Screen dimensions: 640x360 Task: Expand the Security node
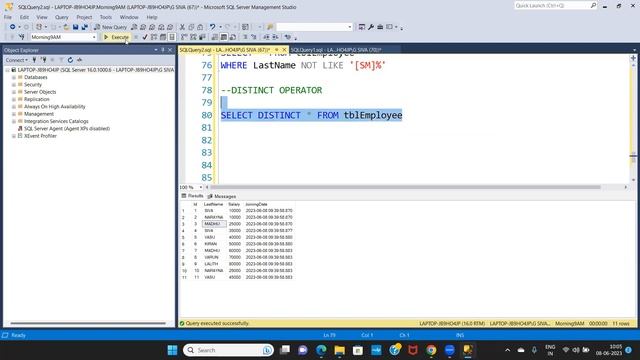pos(14,84)
